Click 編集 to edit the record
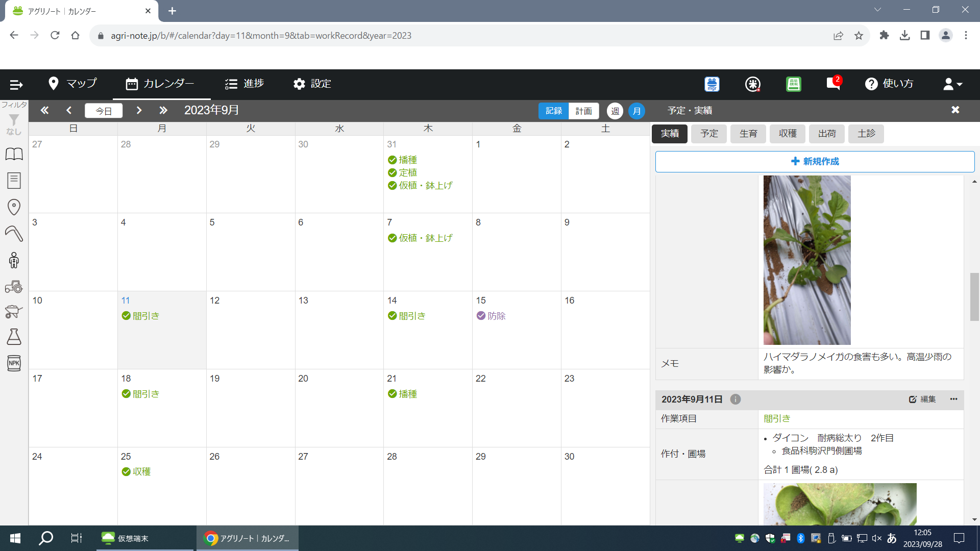The height and width of the screenshot is (551, 980). [923, 399]
